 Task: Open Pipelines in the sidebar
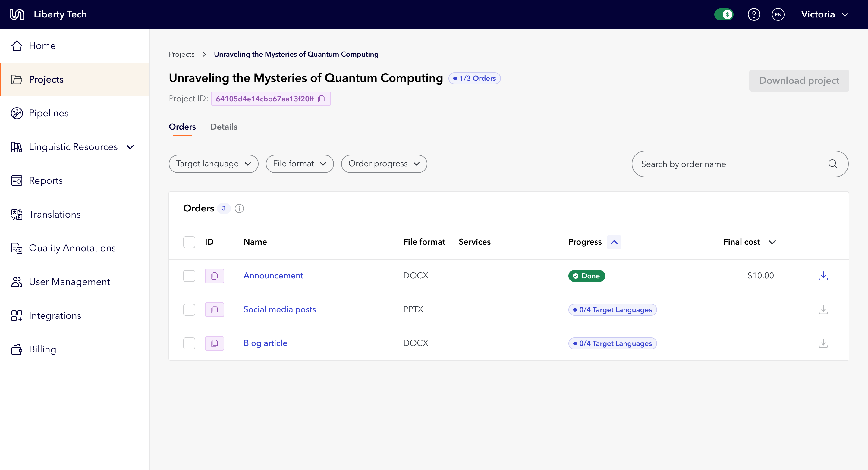tap(75, 113)
